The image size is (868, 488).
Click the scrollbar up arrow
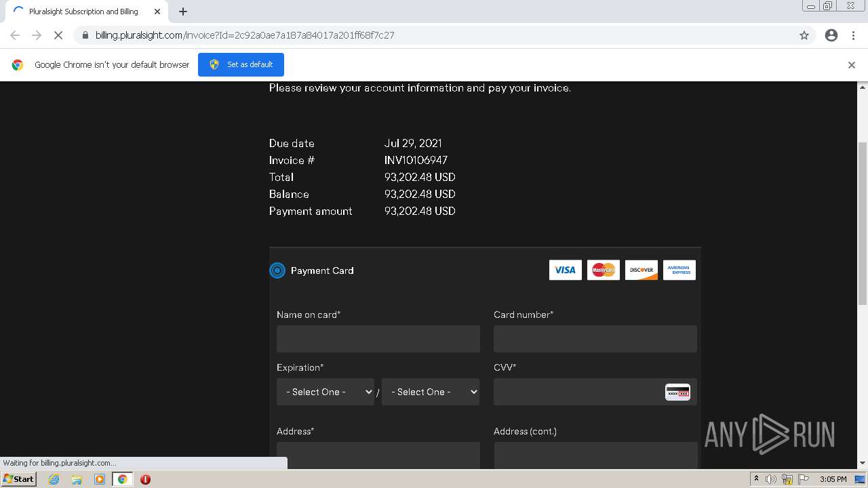tap(863, 87)
